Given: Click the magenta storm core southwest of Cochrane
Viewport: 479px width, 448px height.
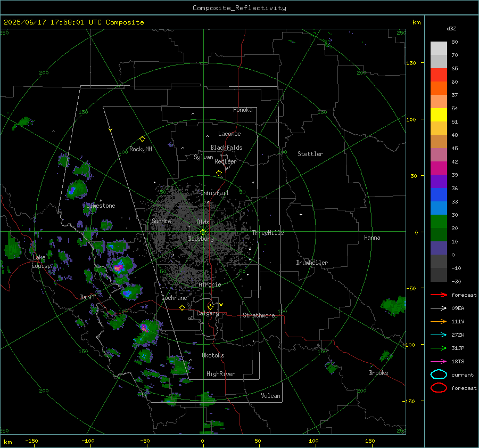Looking at the screenshot, I should tap(144, 329).
